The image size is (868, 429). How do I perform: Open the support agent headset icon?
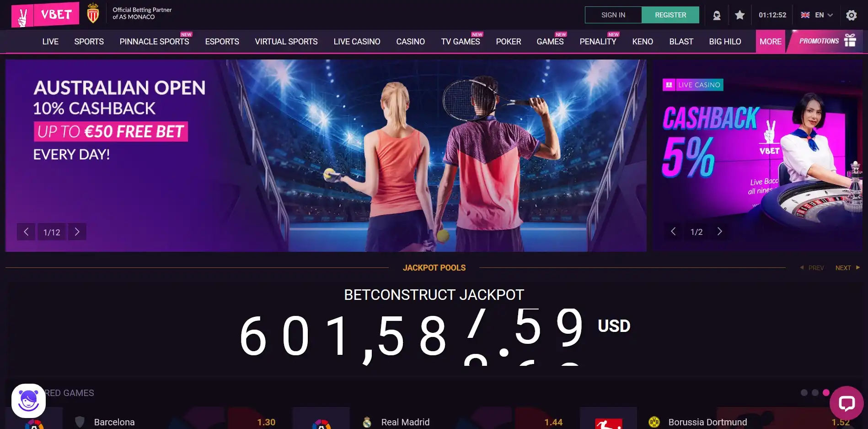point(717,15)
